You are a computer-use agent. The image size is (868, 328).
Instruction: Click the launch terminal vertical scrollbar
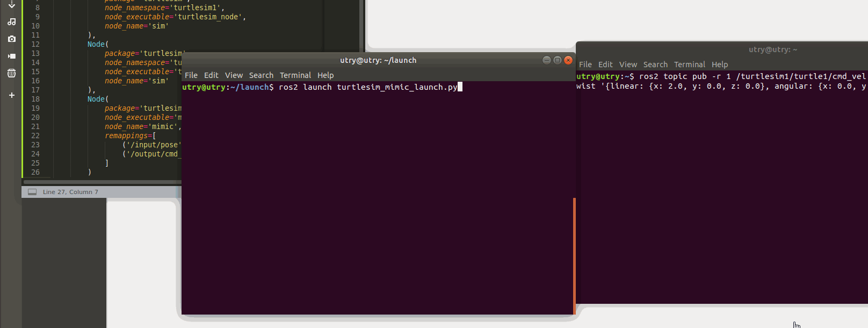coord(574,255)
